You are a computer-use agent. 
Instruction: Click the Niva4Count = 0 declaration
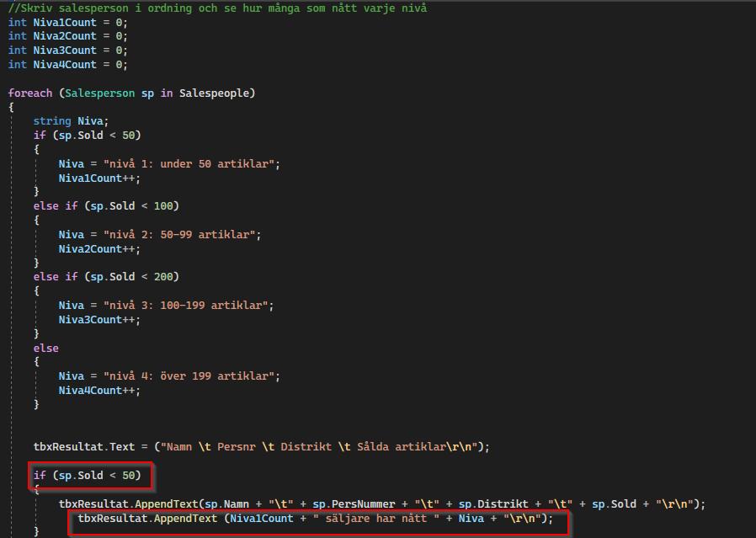point(67,64)
